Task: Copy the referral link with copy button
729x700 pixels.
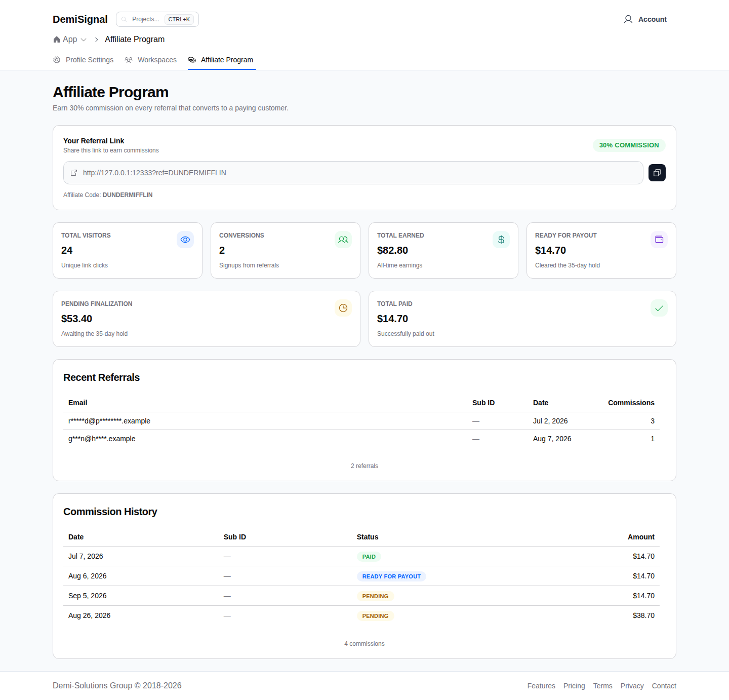Action: click(x=657, y=173)
